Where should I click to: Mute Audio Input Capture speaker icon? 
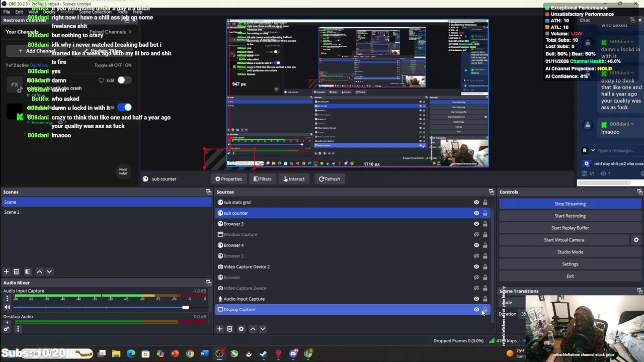pyautogui.click(x=7, y=307)
